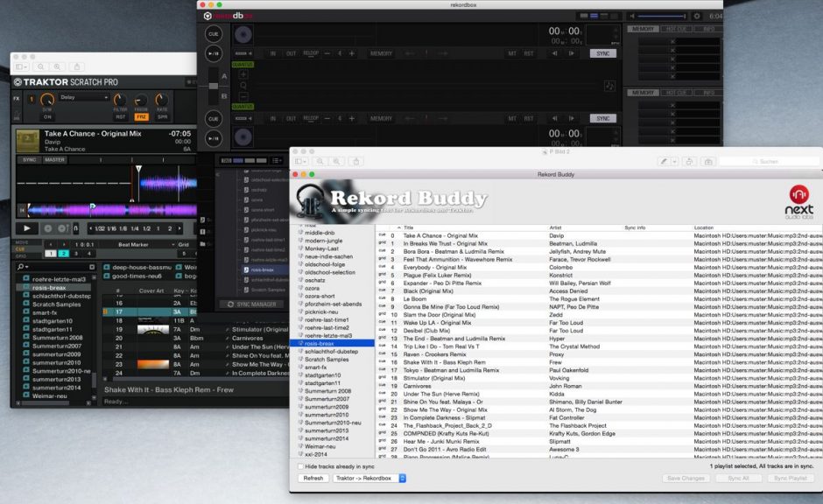Switch to the HOT CUE tab in rekordbox

coord(675,28)
